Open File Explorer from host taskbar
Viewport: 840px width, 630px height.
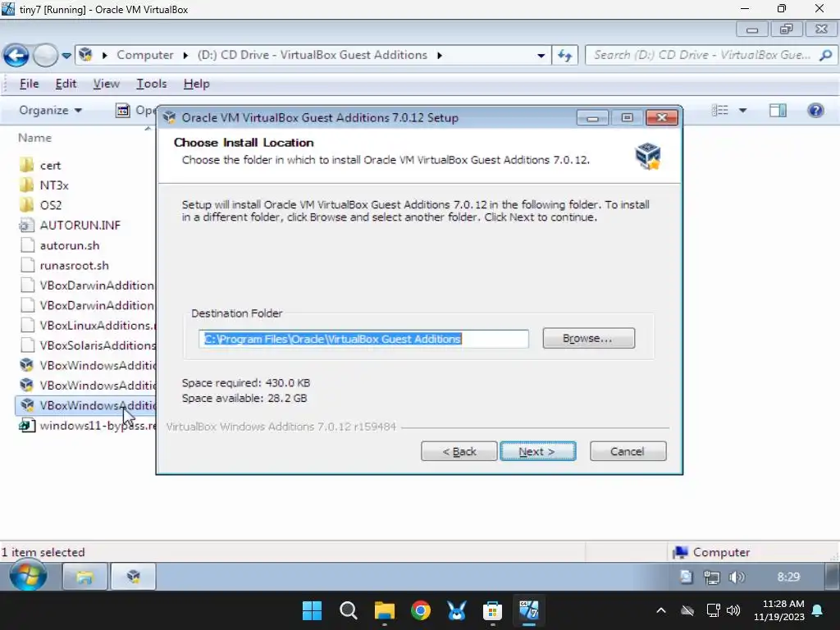(384, 610)
